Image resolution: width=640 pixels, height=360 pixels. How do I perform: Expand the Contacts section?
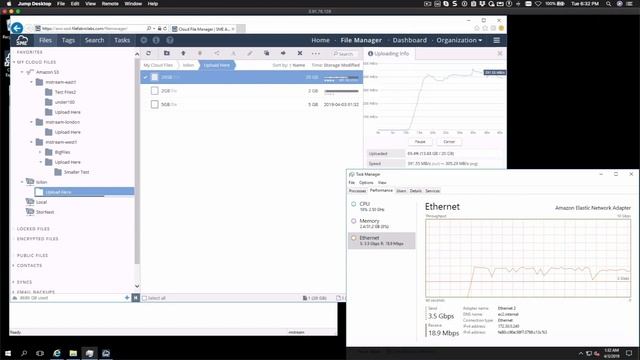(x=13, y=266)
